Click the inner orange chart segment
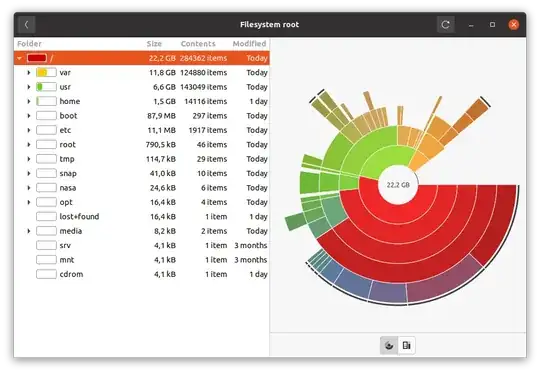Image resolution: width=540 pixels, height=373 pixels. (418, 161)
